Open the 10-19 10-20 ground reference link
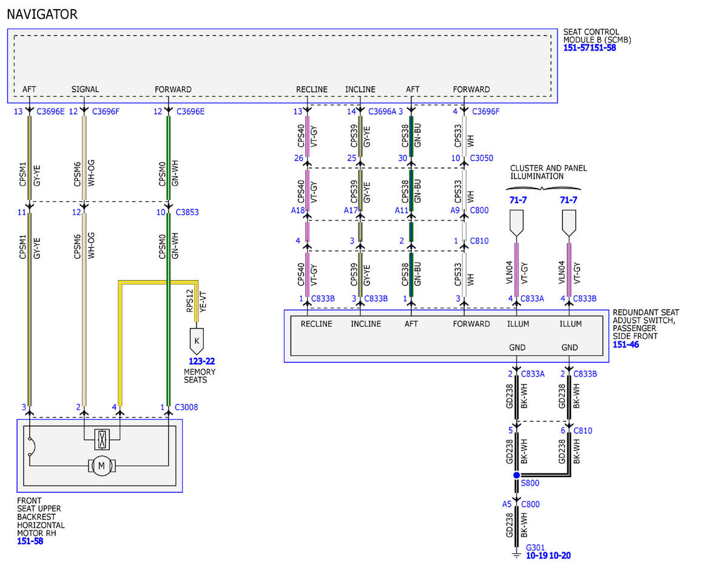The height and width of the screenshot is (562, 728). pos(548,555)
